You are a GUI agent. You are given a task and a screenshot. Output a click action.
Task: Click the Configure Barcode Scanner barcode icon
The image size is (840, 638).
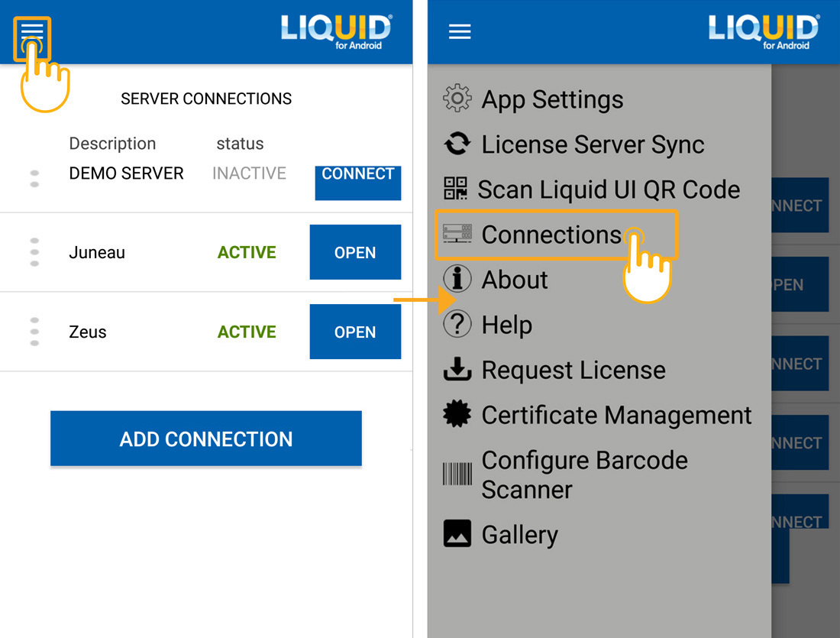[457, 474]
